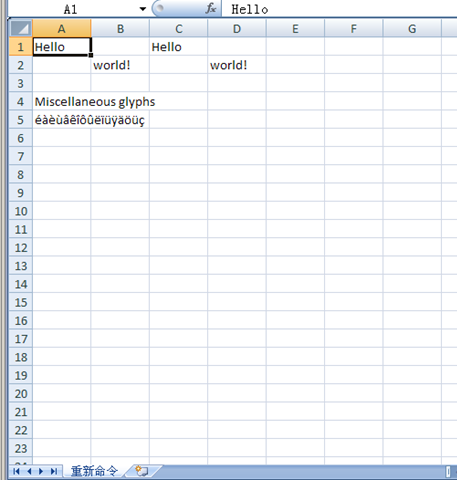
Task: Click the fx insert function icon
Action: click(x=210, y=8)
